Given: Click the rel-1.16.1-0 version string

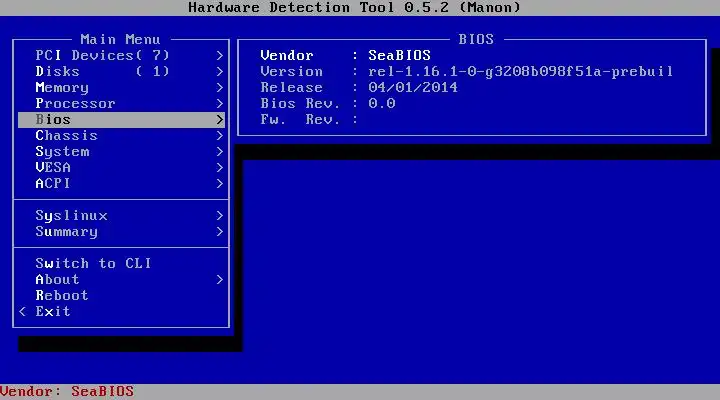Looking at the screenshot, I should point(521,72).
